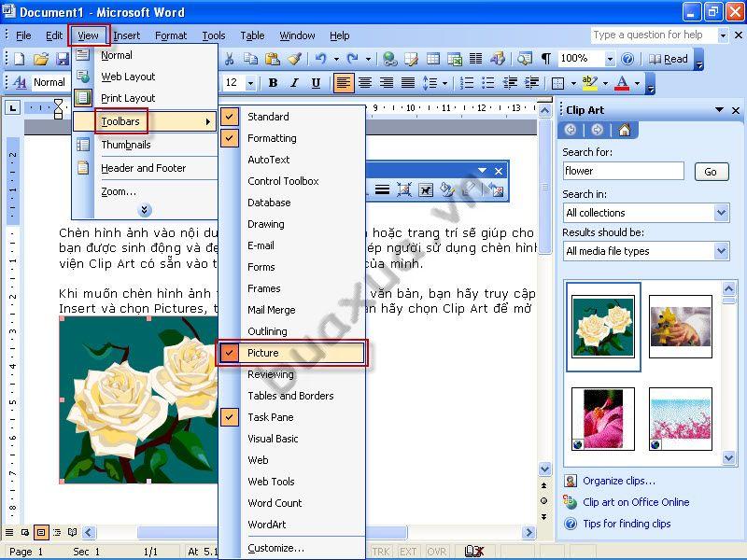This screenshot has height=560, width=747.
Task: Underline the selected text
Action: [316, 83]
